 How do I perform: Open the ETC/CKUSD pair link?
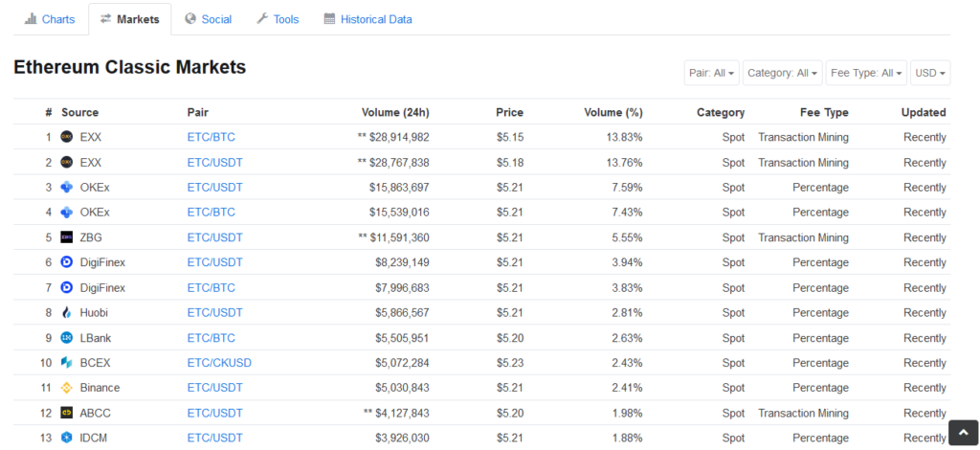click(x=219, y=363)
